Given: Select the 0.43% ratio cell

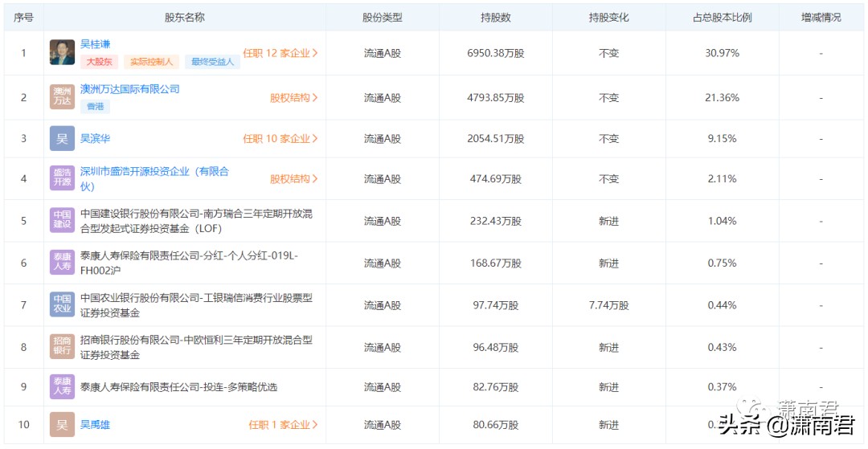Looking at the screenshot, I should (723, 348).
